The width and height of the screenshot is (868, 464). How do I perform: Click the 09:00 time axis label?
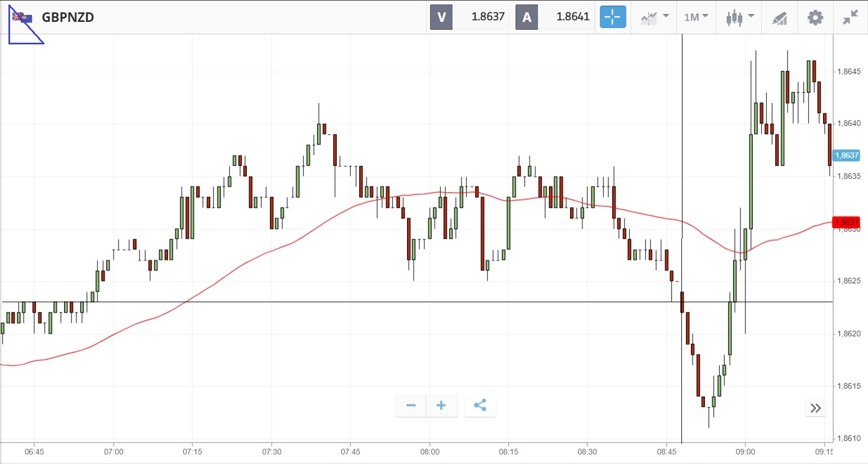click(745, 452)
